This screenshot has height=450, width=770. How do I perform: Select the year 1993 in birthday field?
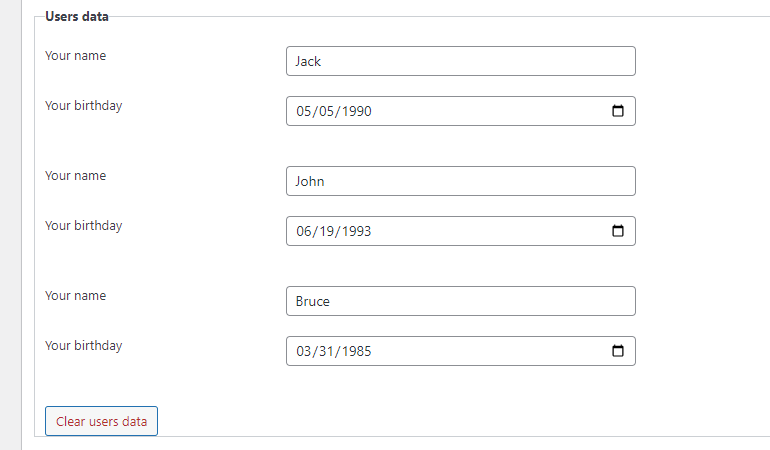pyautogui.click(x=355, y=232)
